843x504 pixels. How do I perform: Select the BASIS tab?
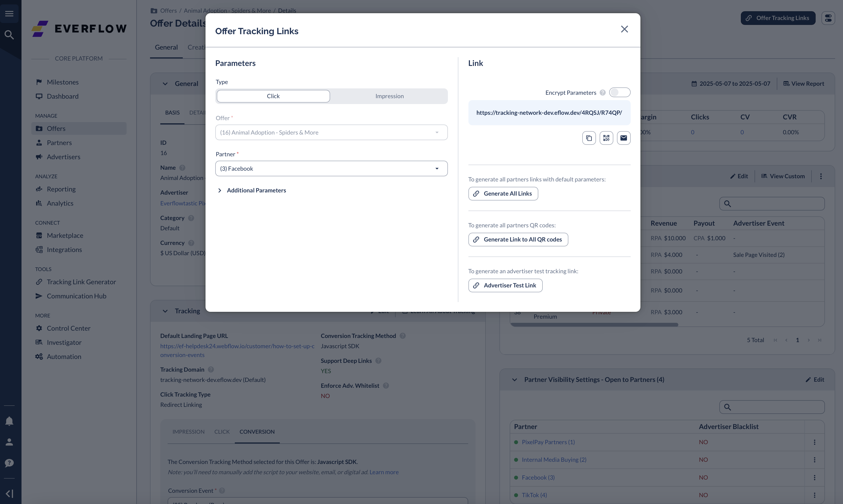click(172, 113)
